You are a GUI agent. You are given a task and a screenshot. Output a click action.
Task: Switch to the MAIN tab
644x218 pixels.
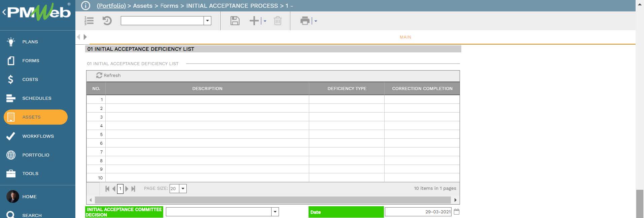click(405, 37)
